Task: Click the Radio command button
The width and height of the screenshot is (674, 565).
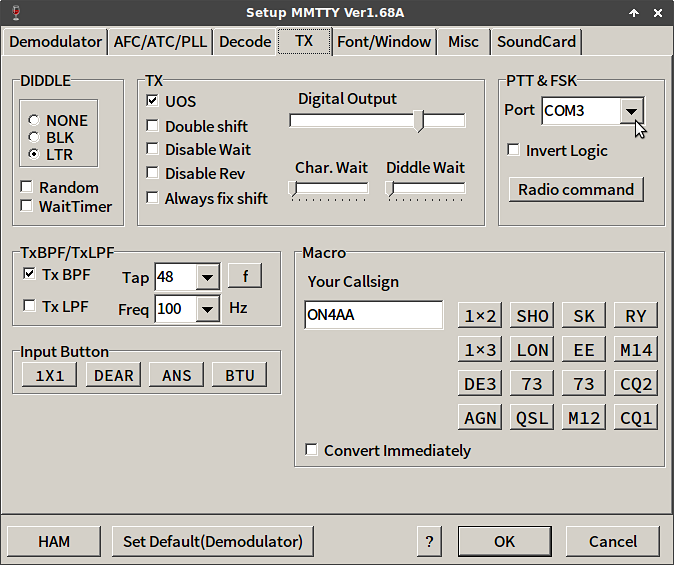Action: coord(576,190)
